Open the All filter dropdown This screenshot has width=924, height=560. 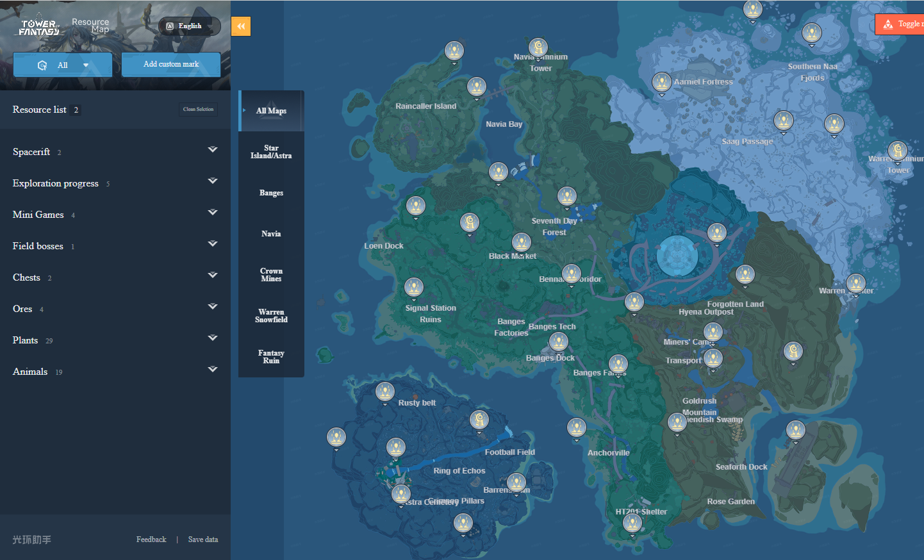63,65
